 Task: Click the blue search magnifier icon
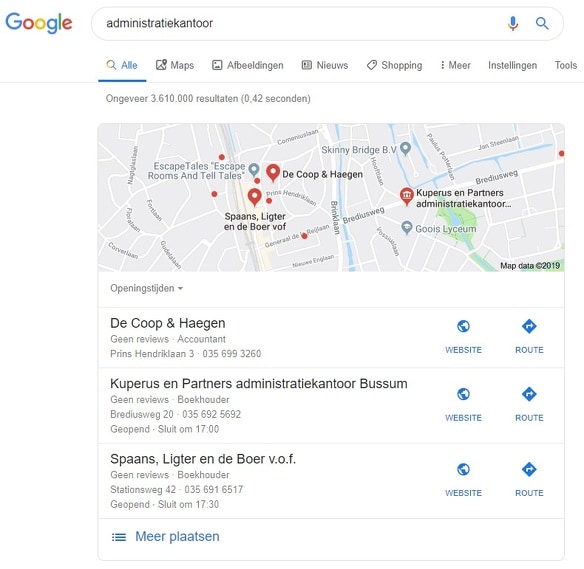click(x=542, y=23)
